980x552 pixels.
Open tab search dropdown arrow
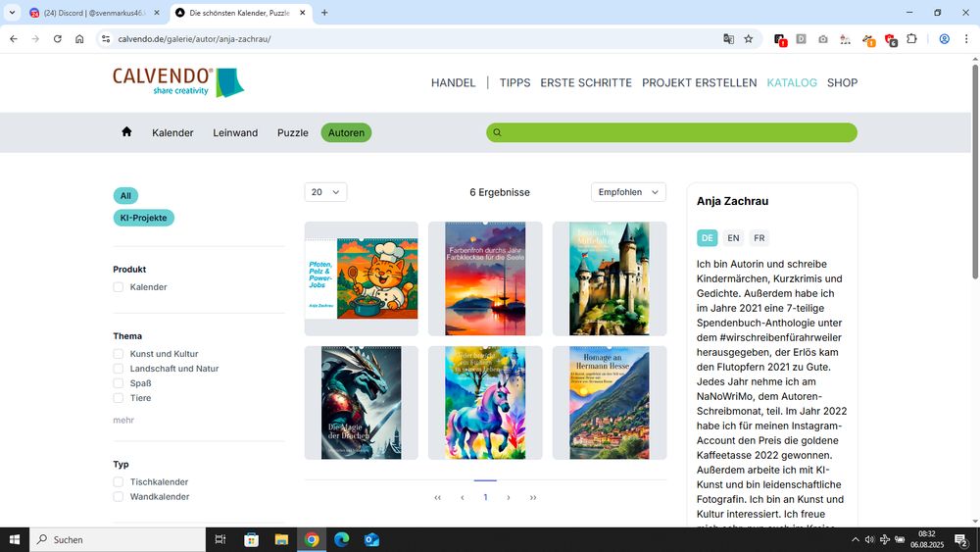[12, 13]
